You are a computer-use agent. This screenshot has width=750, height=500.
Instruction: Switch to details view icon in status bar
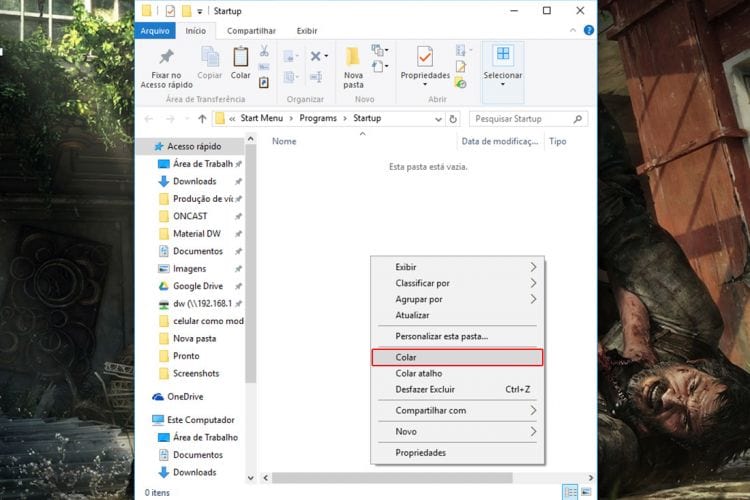(x=570, y=492)
